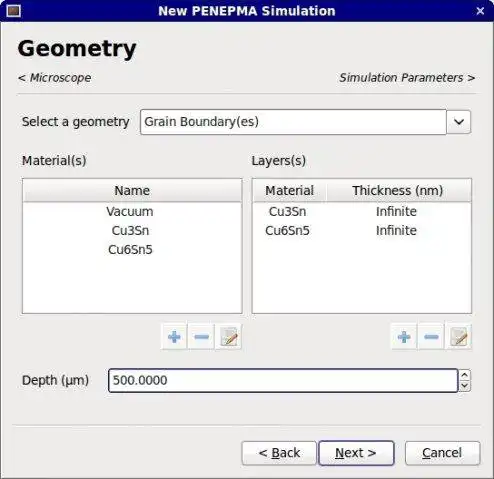Screen dimensions: 494x479
Task: Go to Microscope previous step link
Action: coord(55,78)
